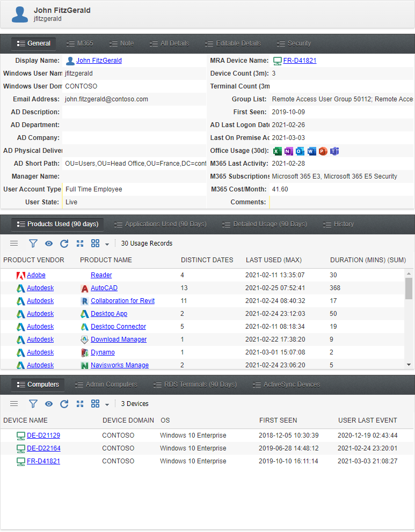Open the AutoCAD product link
Viewport: 415px width, 532px height.
tap(104, 288)
